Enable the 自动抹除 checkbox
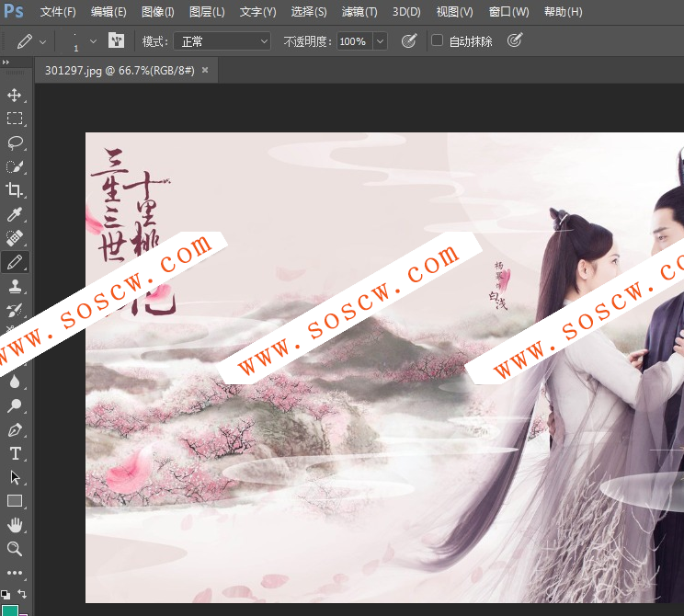 click(437, 40)
